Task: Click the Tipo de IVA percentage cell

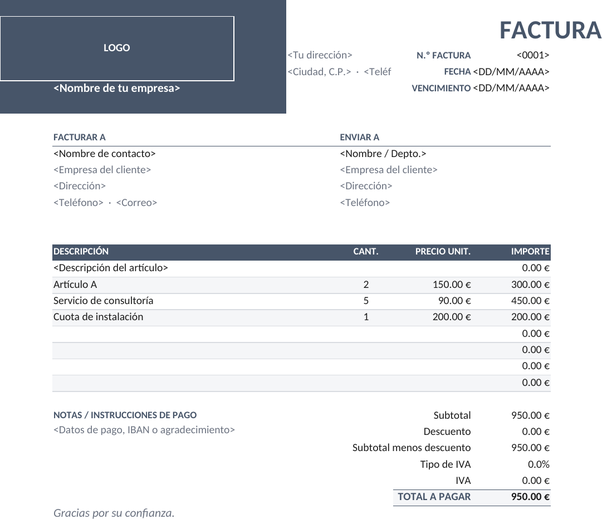Action: pyautogui.click(x=538, y=464)
